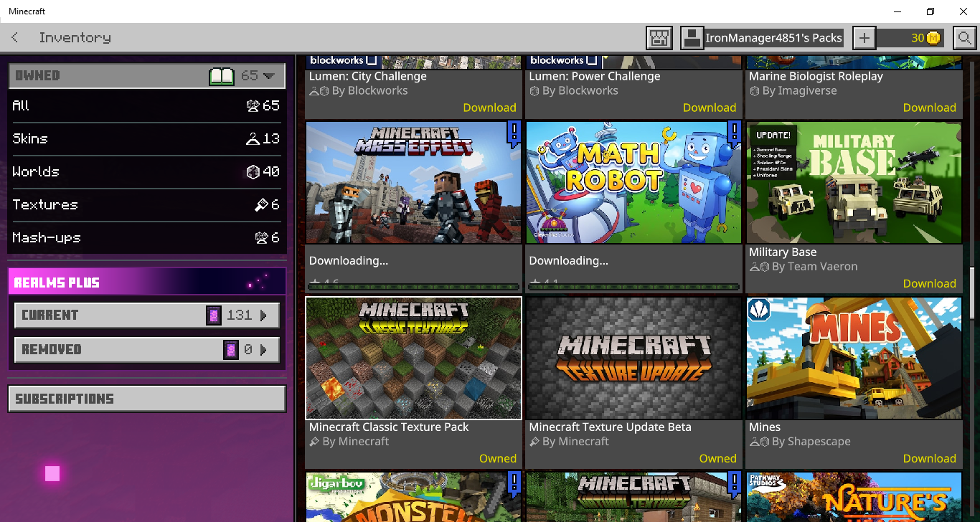Open the Subscriptions section
The image size is (980, 522).
[146, 399]
